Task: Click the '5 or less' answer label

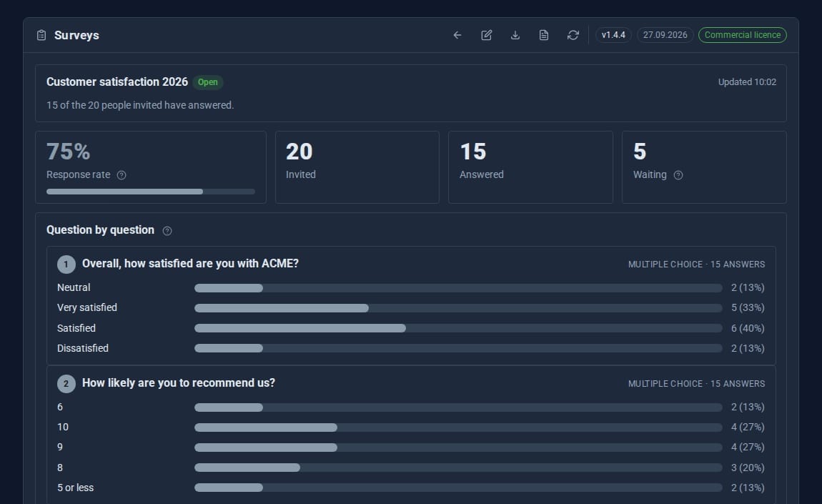Action: [x=76, y=488]
